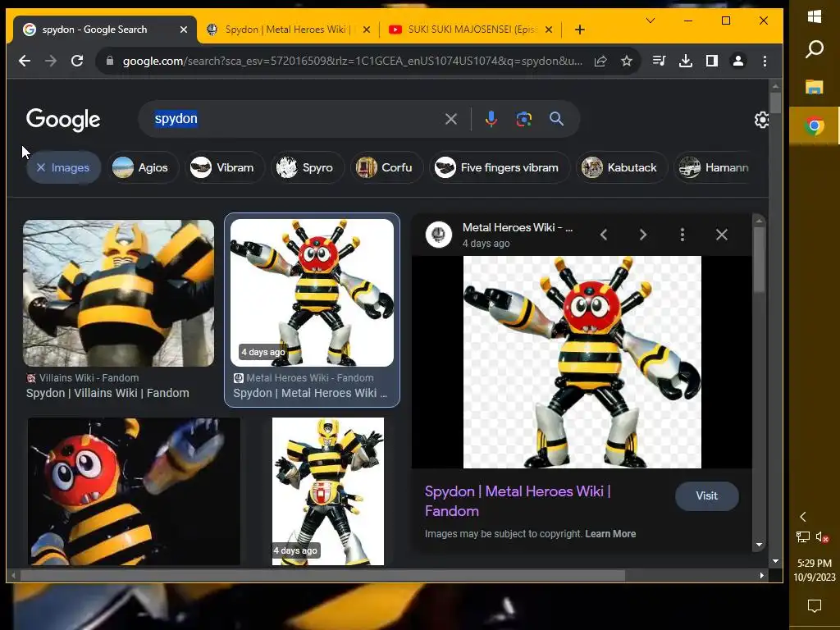Start voice search with microphone icon
The width and height of the screenshot is (840, 630).
491,119
